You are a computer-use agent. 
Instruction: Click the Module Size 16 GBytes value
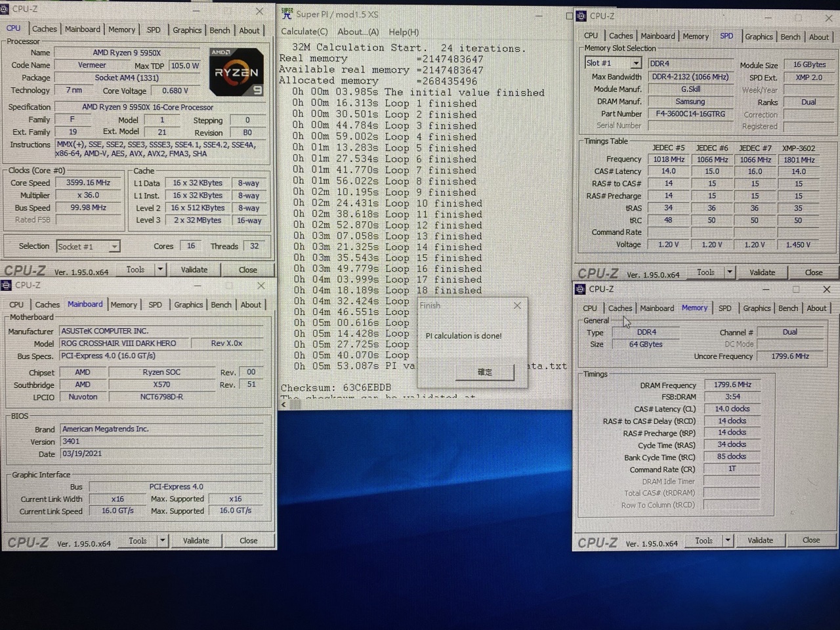(809, 64)
